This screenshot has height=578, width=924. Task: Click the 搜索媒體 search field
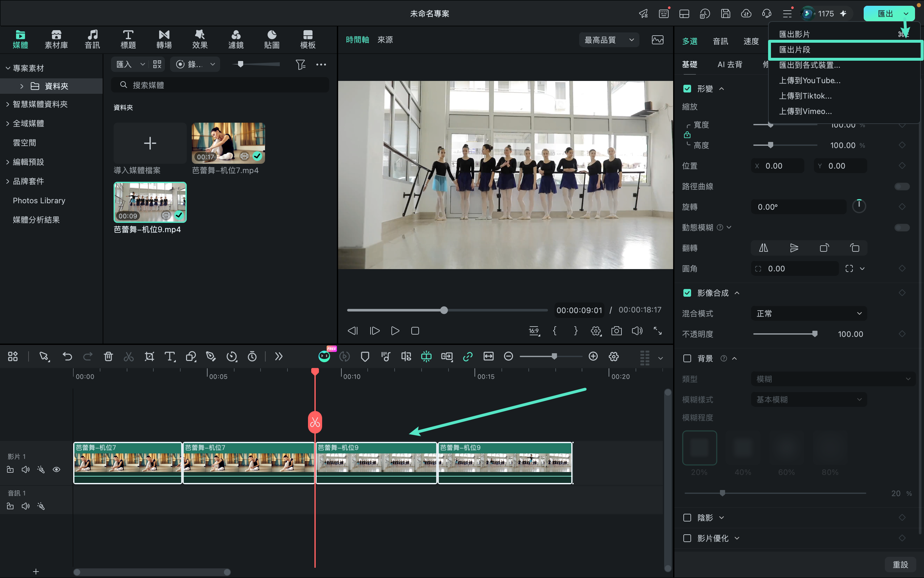(x=220, y=85)
